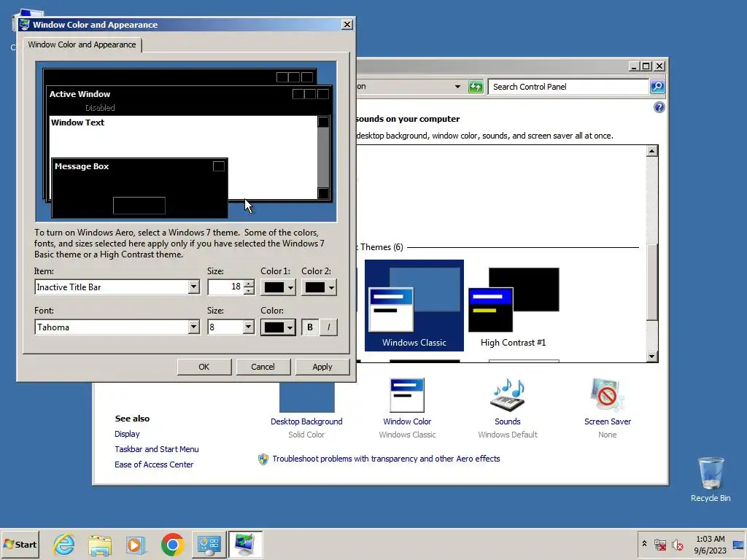747x560 pixels.
Task: Click Cancel in the appearance dialog
Action: coord(263,367)
